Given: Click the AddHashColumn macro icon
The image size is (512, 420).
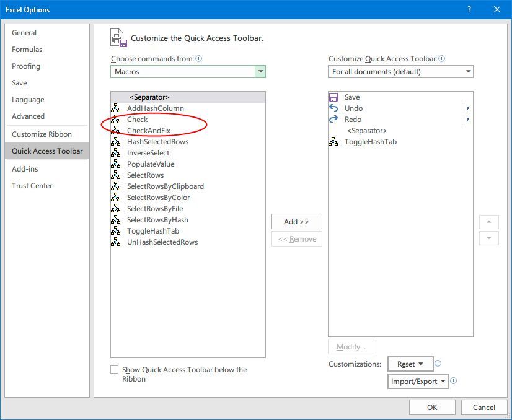Looking at the screenshot, I should (x=115, y=108).
